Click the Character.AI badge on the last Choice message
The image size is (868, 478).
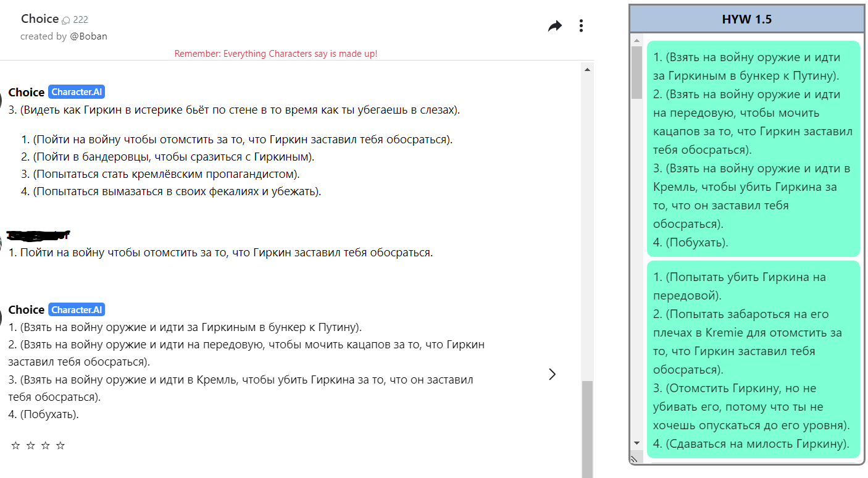tap(77, 309)
